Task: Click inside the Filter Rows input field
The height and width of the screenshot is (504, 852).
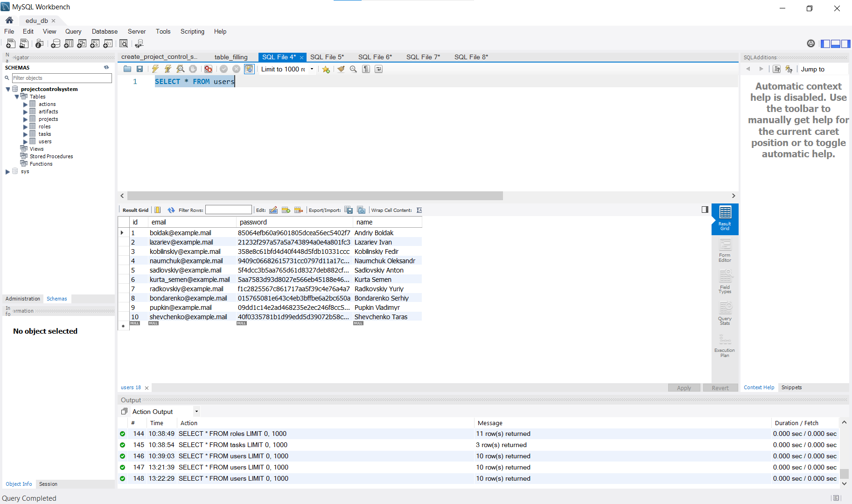Action: click(228, 210)
